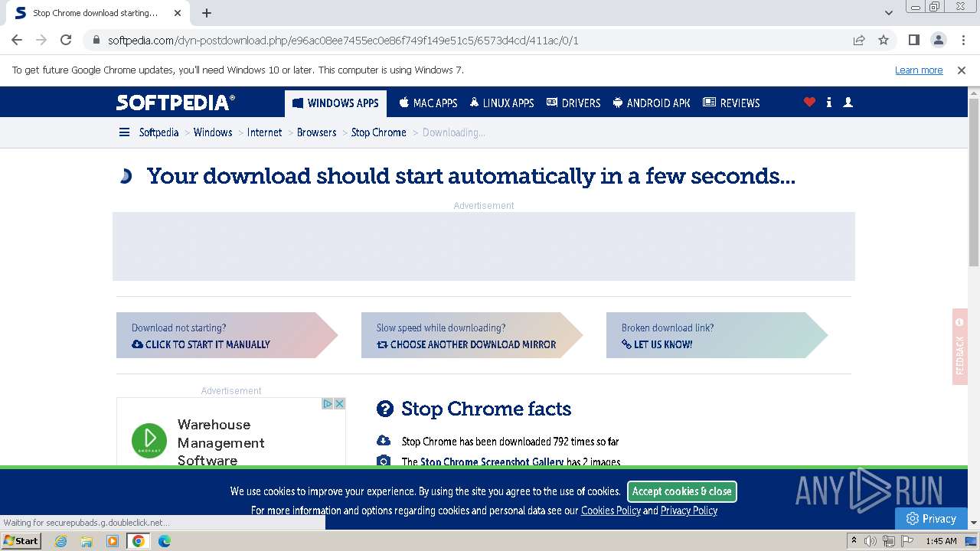This screenshot has height=551, width=980.
Task: Open the Stop Chrome Screenshot Gallery link
Action: coord(492,461)
